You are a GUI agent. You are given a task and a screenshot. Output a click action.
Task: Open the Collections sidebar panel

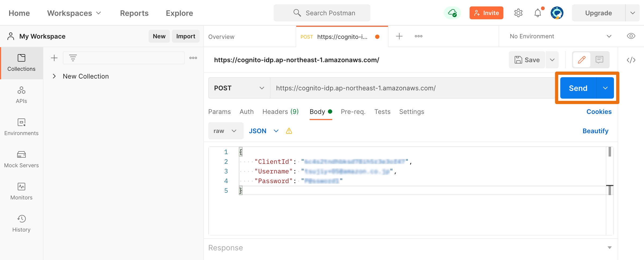(21, 63)
